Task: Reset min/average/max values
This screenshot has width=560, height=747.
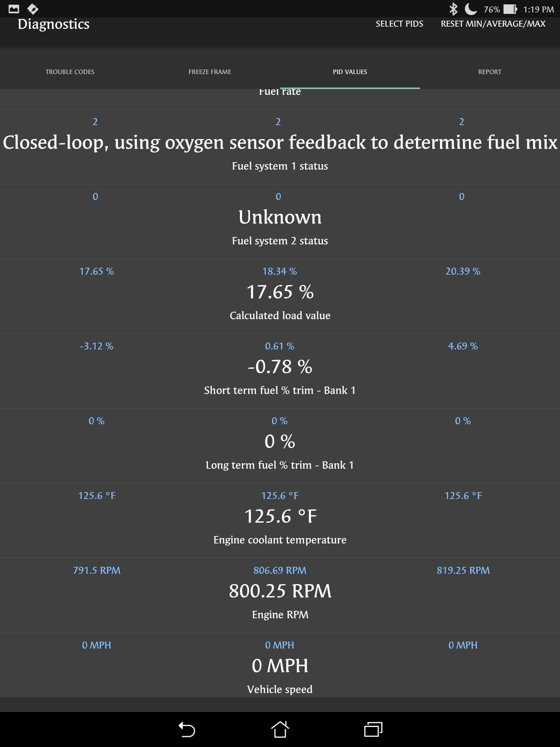Action: pos(493,24)
